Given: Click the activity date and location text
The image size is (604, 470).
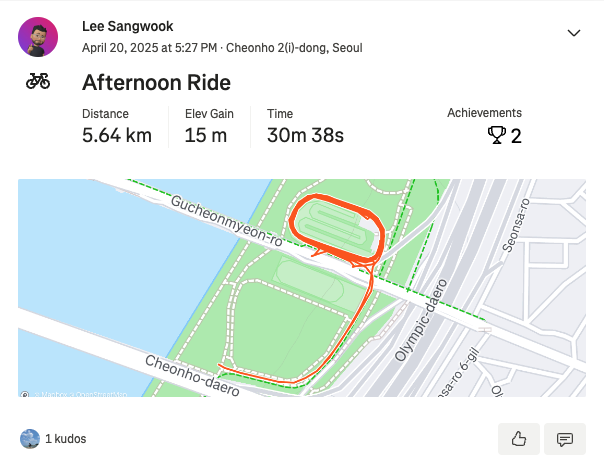Looking at the screenshot, I should (222, 48).
